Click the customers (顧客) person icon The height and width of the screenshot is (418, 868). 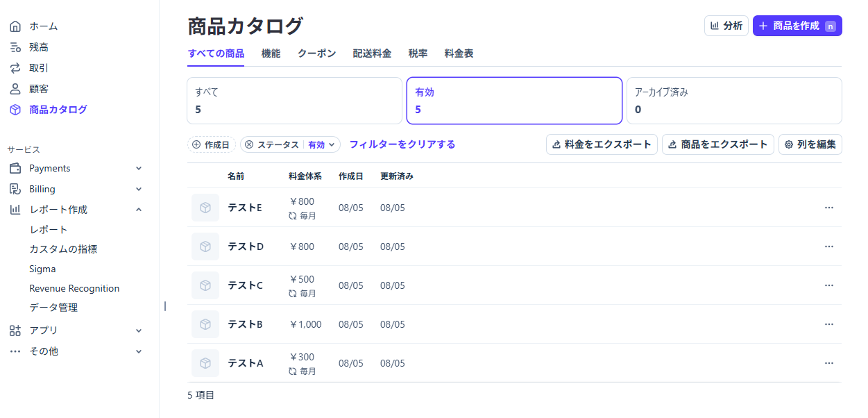coord(15,89)
